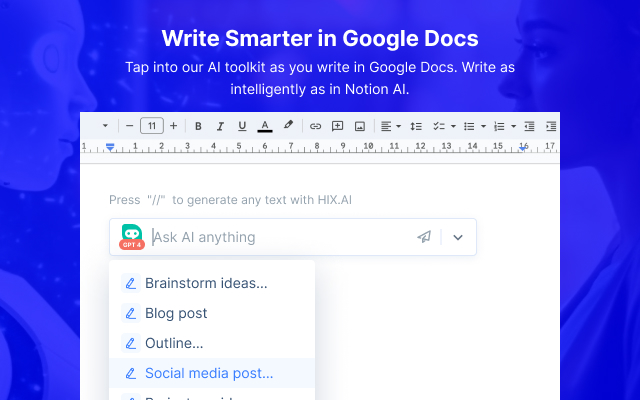Click the left indent marker on ruler
640x400 pixels.
coord(110,147)
